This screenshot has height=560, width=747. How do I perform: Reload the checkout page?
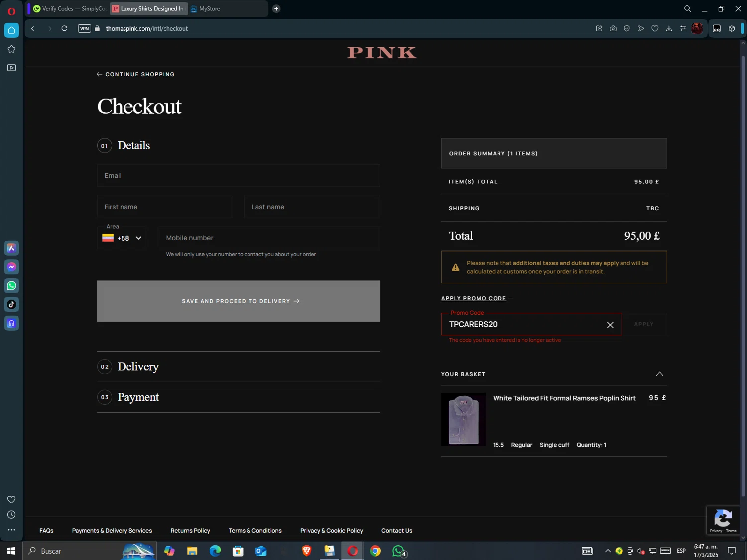tap(64, 28)
